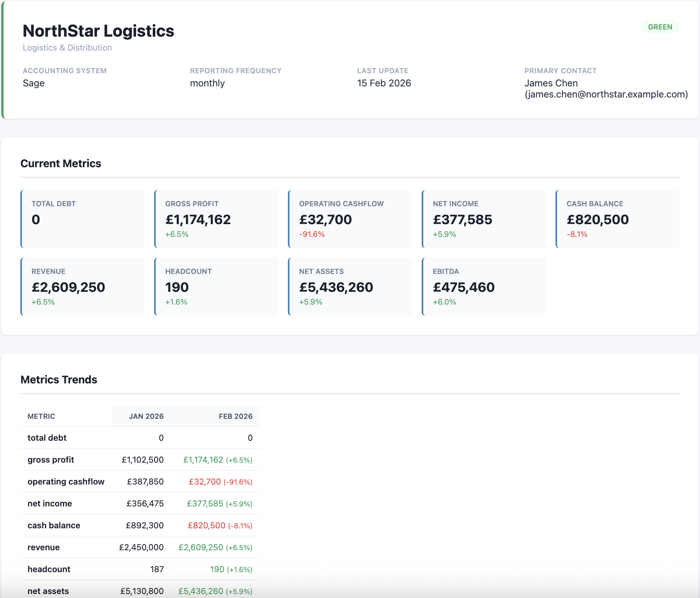
Task: Click the METRIC column header
Action: click(41, 416)
